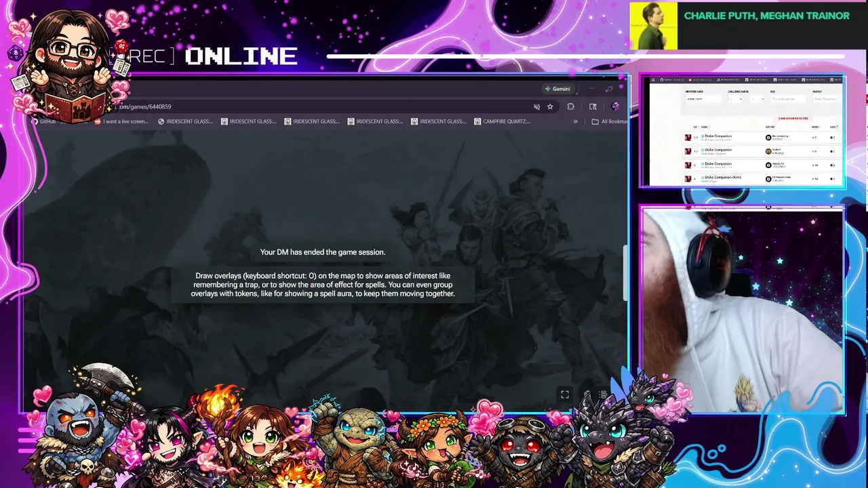
Task: Open the CAMPFIRE QUARTZ bookmark
Action: click(x=502, y=121)
